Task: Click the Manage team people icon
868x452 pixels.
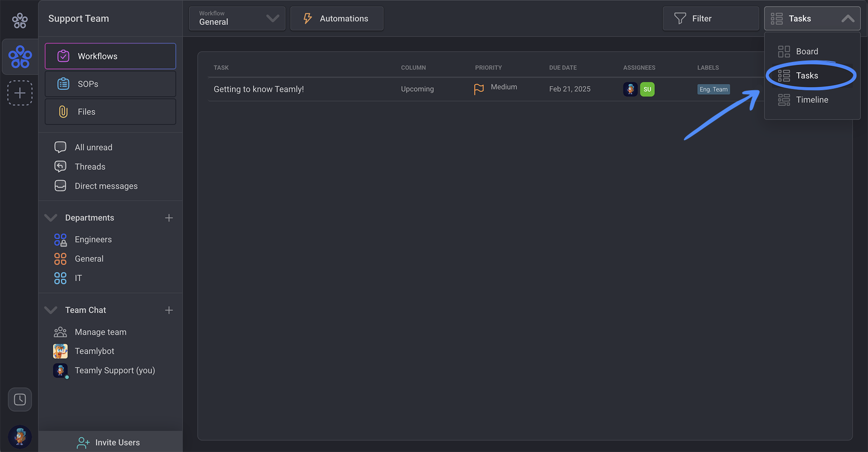Action: point(60,332)
